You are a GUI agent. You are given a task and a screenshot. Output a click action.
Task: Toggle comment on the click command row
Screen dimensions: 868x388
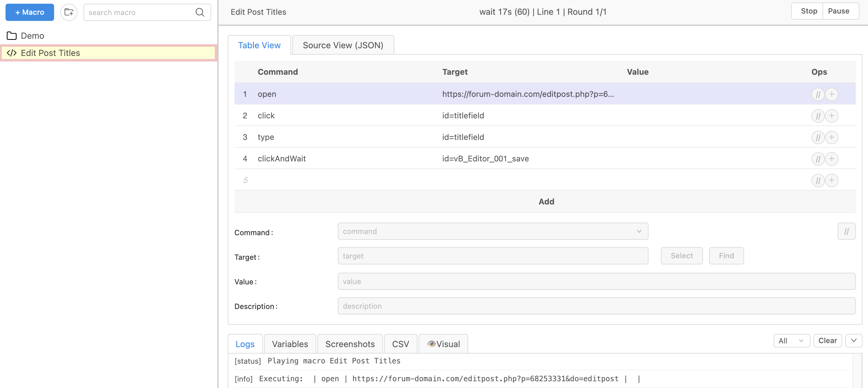coord(818,116)
